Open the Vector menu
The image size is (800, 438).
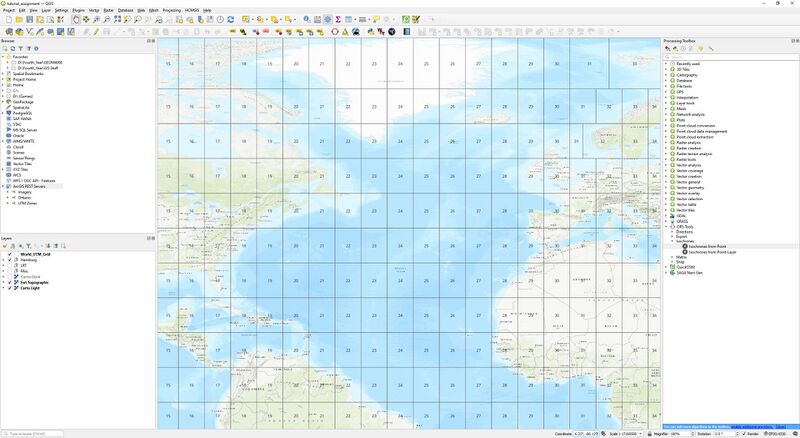[94, 10]
